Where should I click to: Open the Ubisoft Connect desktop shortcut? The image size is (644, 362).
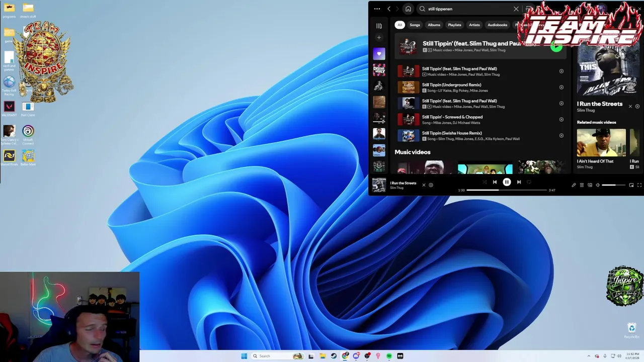28,134
